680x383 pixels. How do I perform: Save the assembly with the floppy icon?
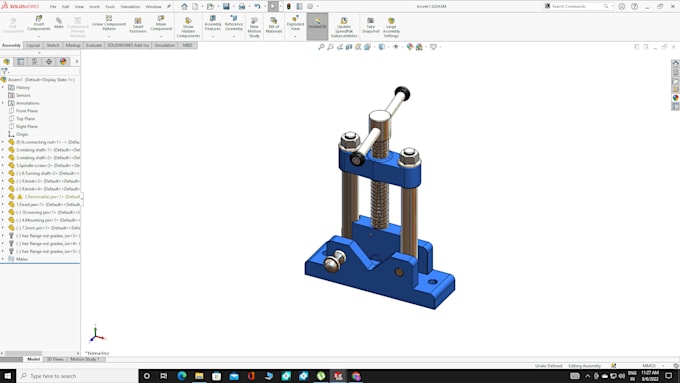click(x=226, y=7)
